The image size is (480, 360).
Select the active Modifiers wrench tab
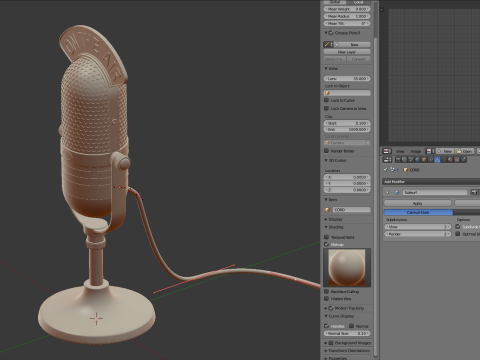(x=437, y=159)
